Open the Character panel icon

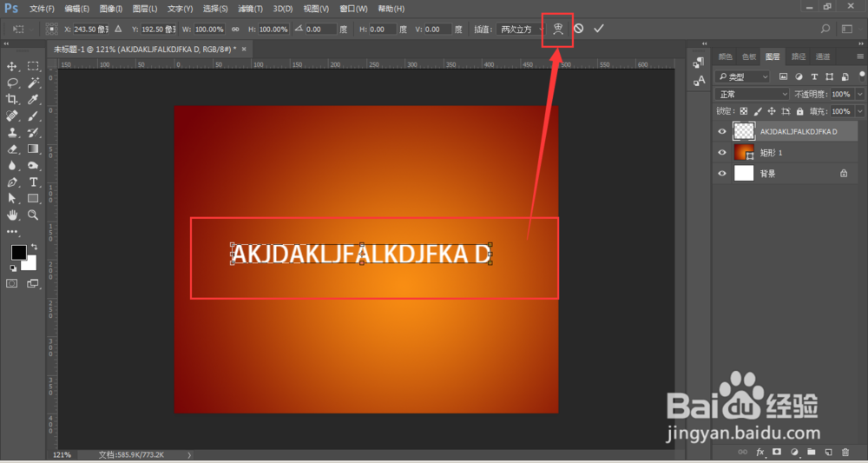(x=699, y=81)
